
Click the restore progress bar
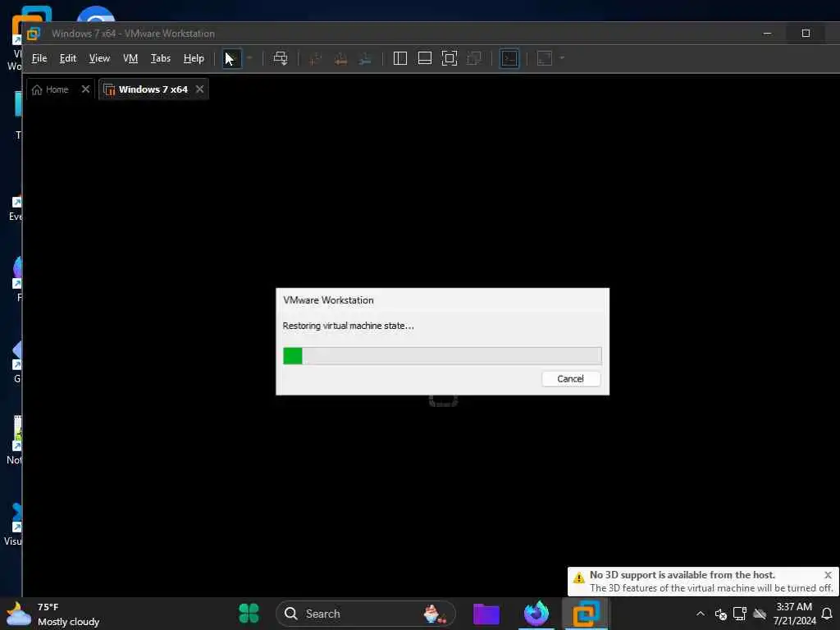tap(442, 356)
